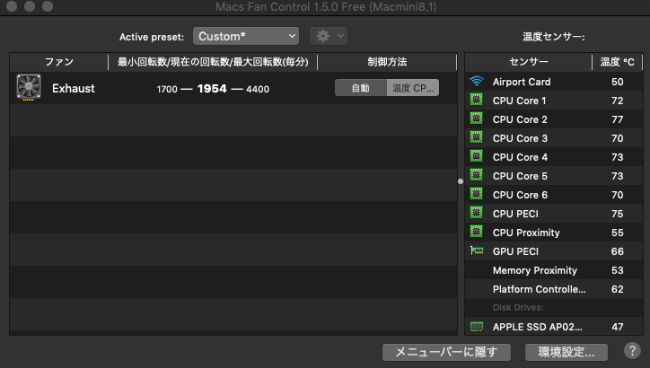Click the CPU PECI chip icon
650x368 pixels.
coord(476,213)
